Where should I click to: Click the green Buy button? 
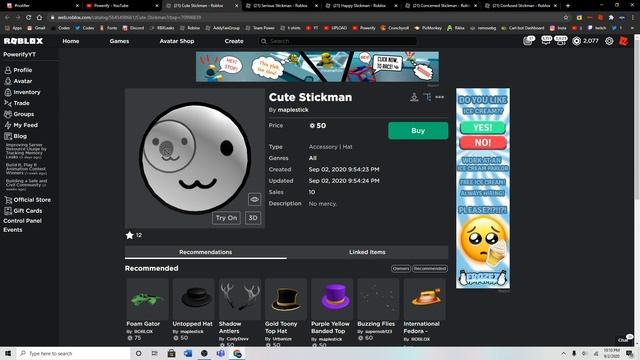tap(418, 131)
